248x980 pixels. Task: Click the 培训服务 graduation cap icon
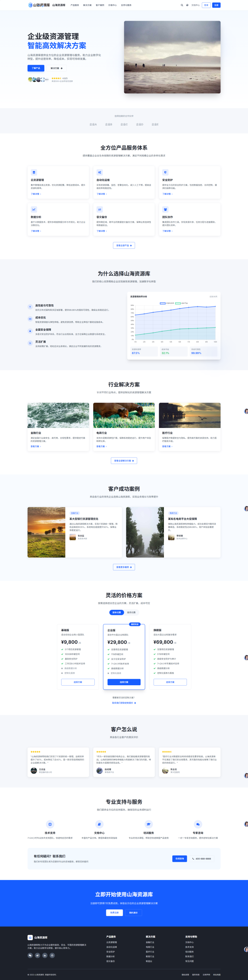[x=149, y=824]
